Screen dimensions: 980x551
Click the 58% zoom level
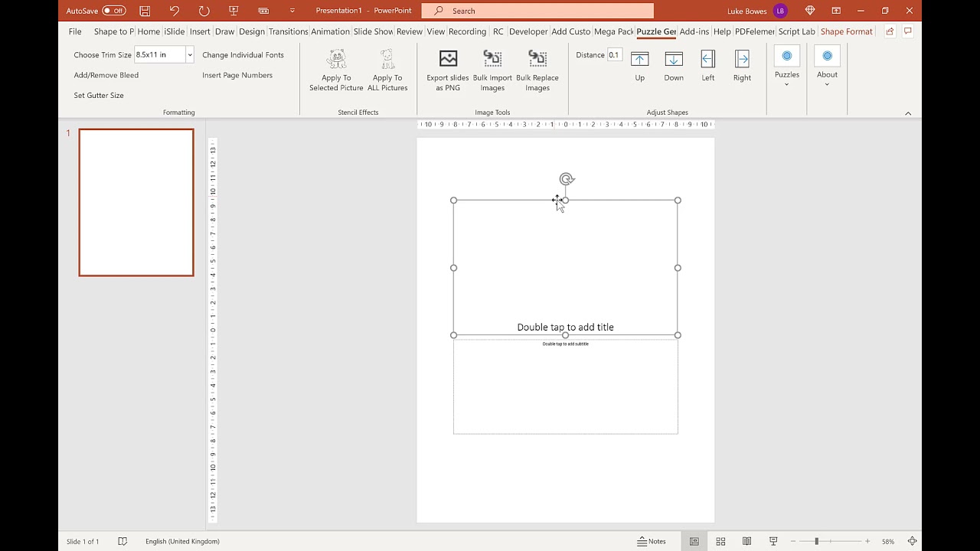[x=888, y=541]
